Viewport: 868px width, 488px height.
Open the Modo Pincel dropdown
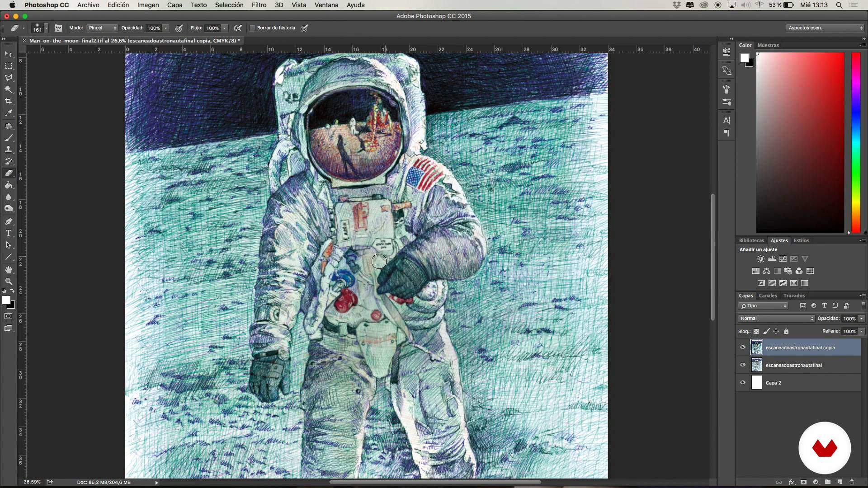pos(102,28)
